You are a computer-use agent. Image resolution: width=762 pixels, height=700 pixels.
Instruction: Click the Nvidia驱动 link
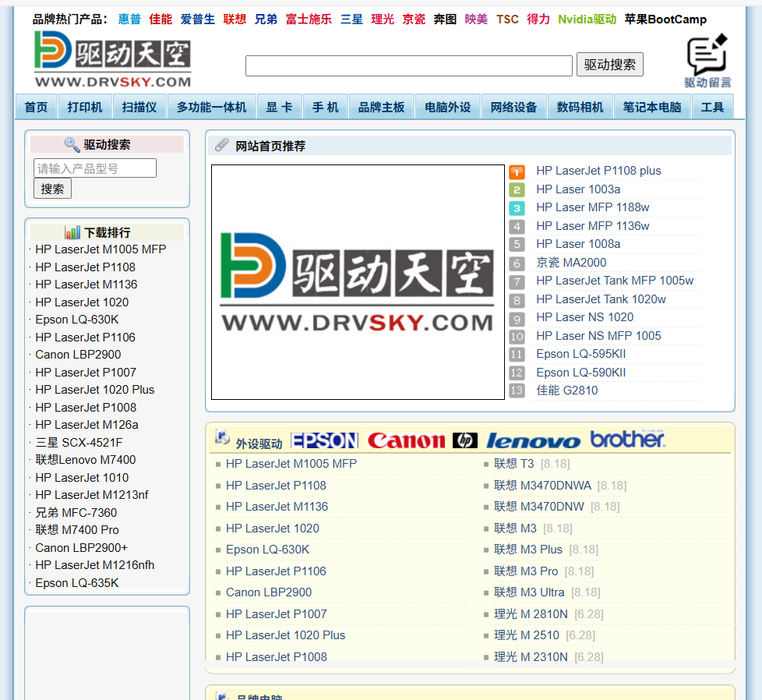(x=587, y=19)
